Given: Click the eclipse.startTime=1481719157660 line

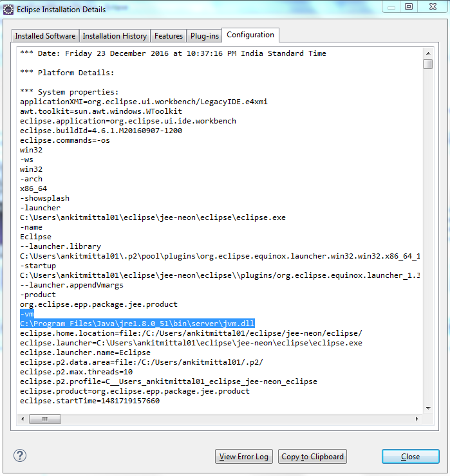Looking at the screenshot, I should (90, 401).
